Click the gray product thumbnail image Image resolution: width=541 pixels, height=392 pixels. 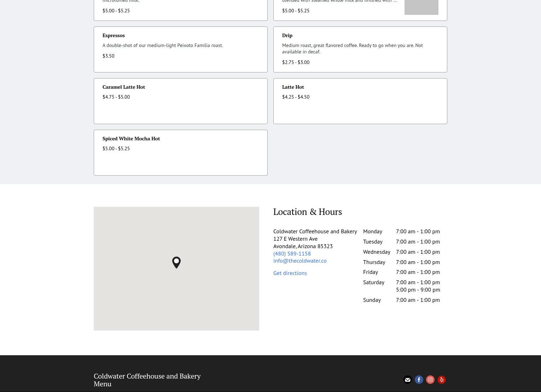(421, 7)
